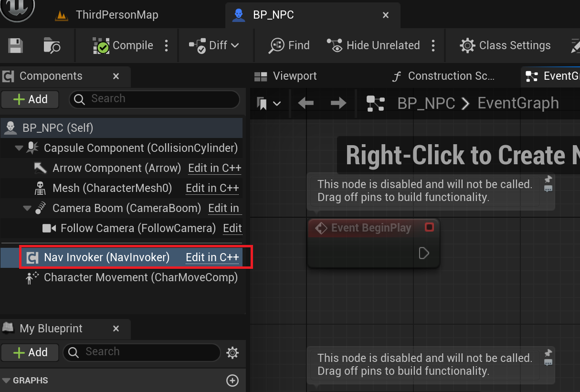This screenshot has height=392, width=580.
Task: Add a new component
Action: click(x=30, y=99)
